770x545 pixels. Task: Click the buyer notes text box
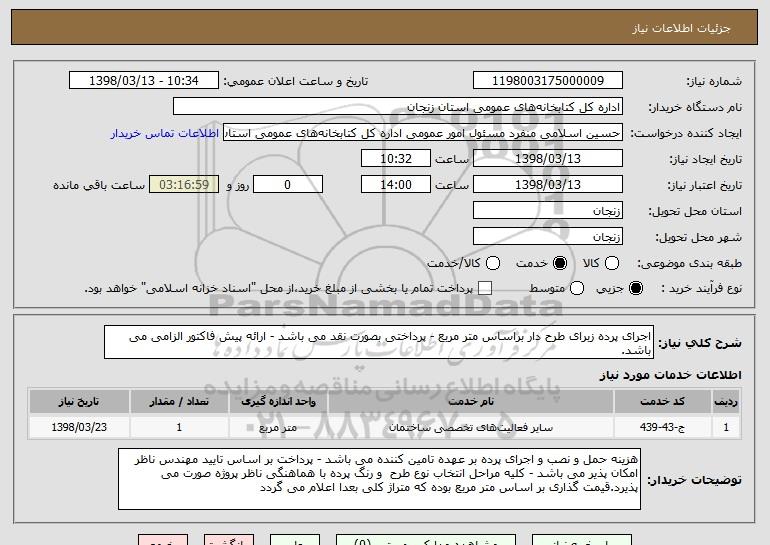(x=379, y=479)
